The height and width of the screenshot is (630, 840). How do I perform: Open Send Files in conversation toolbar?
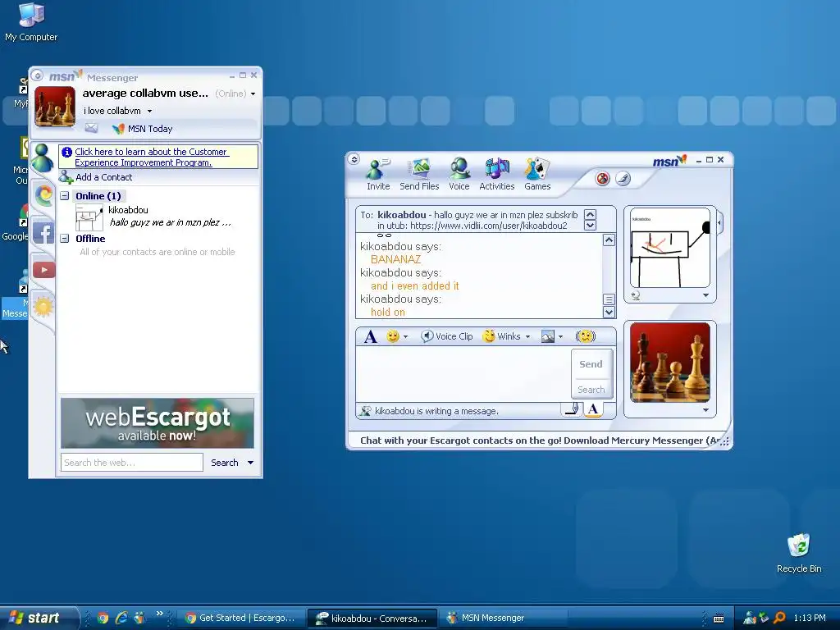tap(419, 175)
